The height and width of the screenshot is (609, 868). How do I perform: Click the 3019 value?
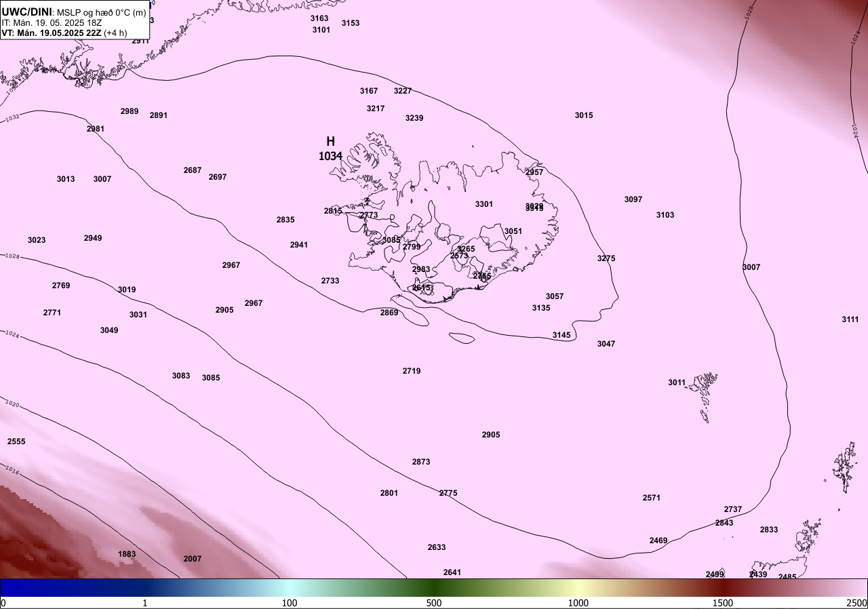[x=127, y=290]
